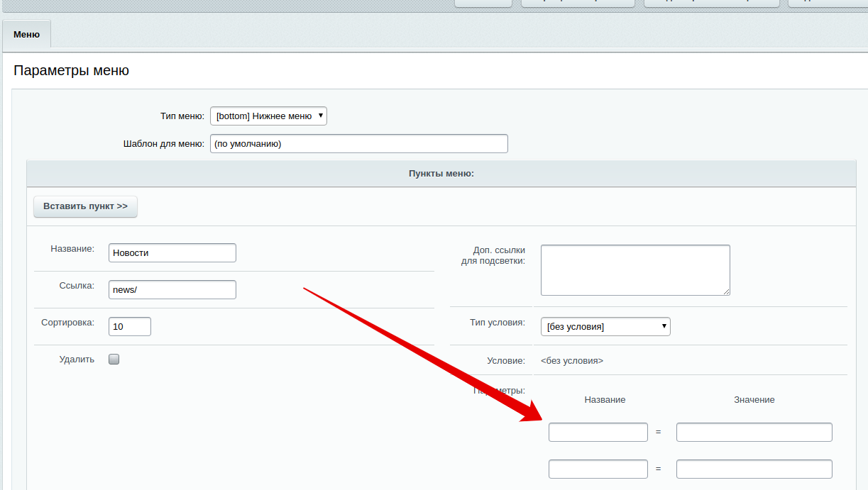Click the Шаблон для меню field

358,144
